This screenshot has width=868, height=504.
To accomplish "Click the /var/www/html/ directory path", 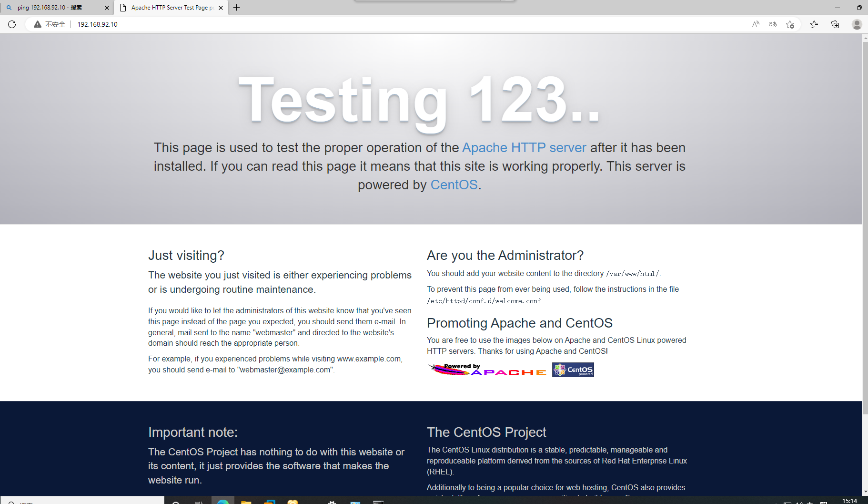I will tap(633, 274).
